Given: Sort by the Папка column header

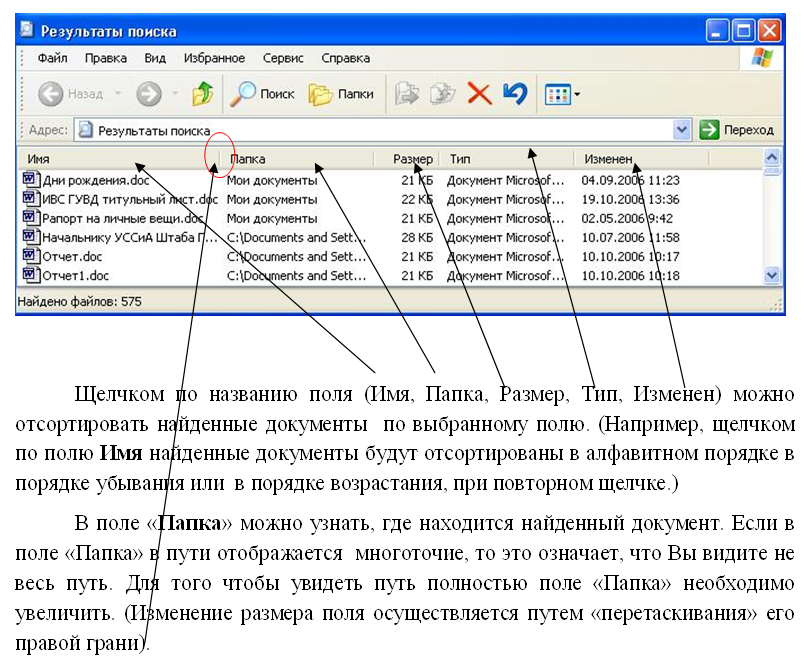Looking at the screenshot, I should click(x=297, y=159).
